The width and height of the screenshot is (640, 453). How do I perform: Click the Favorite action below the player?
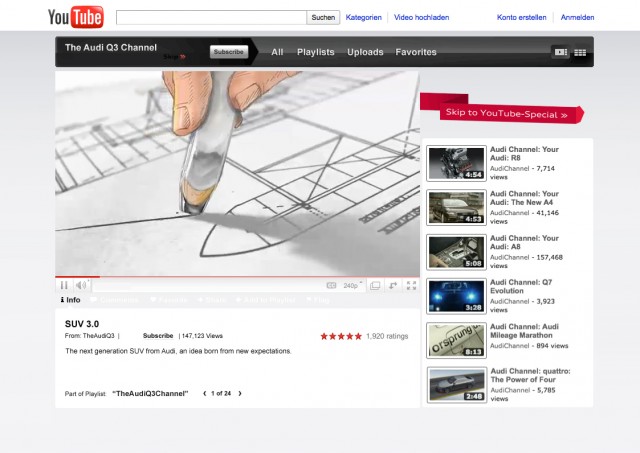pyautogui.click(x=169, y=300)
